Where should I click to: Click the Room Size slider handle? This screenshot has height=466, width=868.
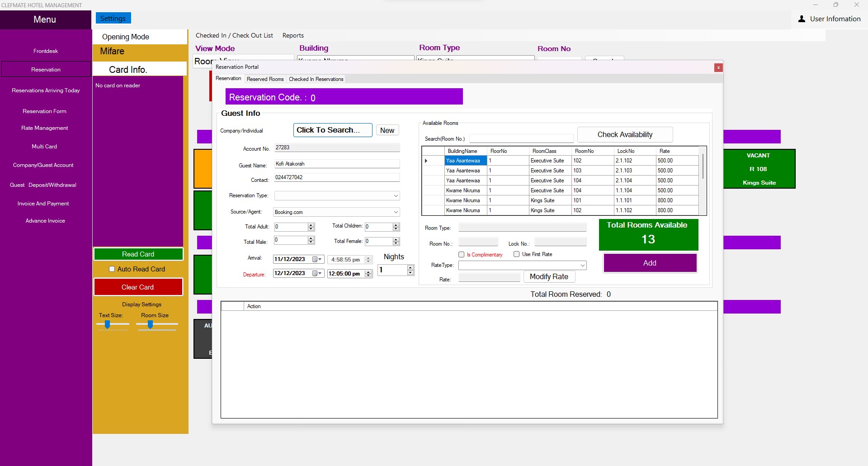[150, 324]
